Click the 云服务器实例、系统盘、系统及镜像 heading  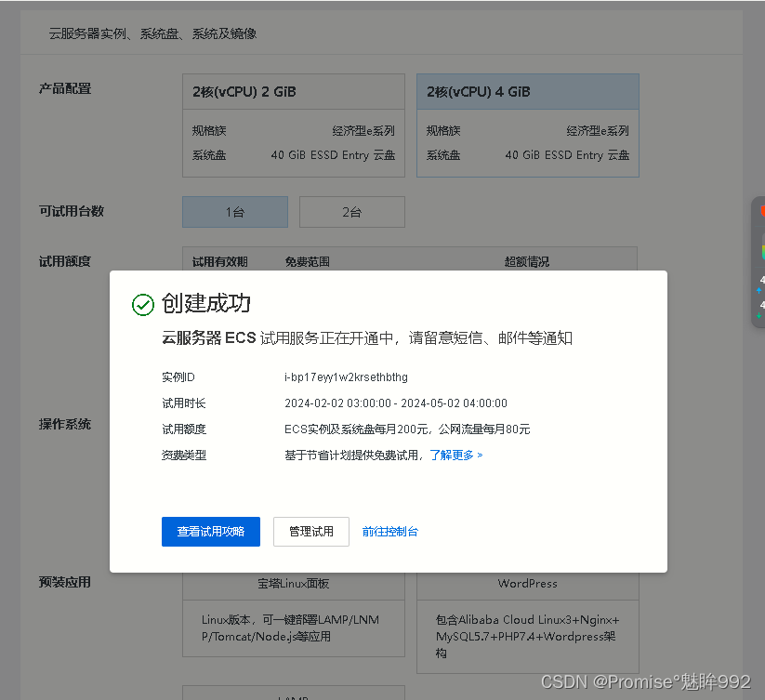click(152, 33)
